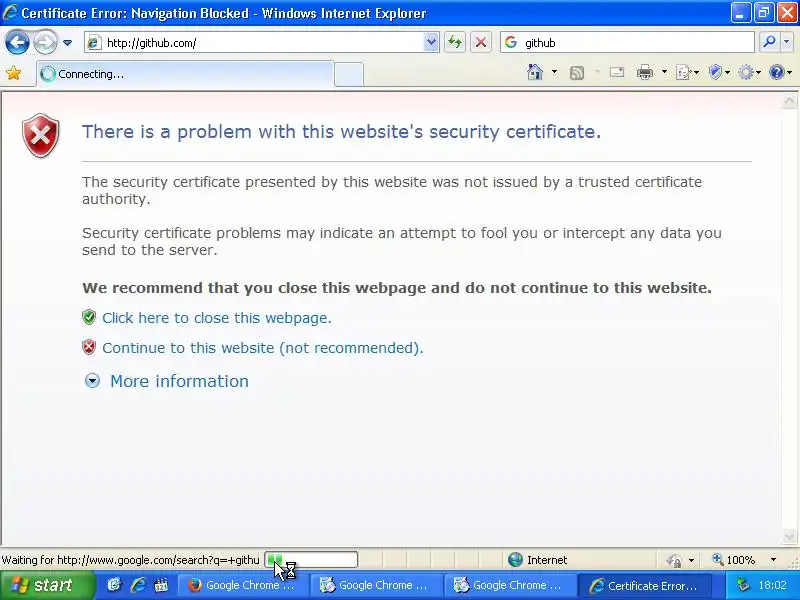The width and height of the screenshot is (800, 600).
Task: Click the green page loading progress bar
Action: 311,560
